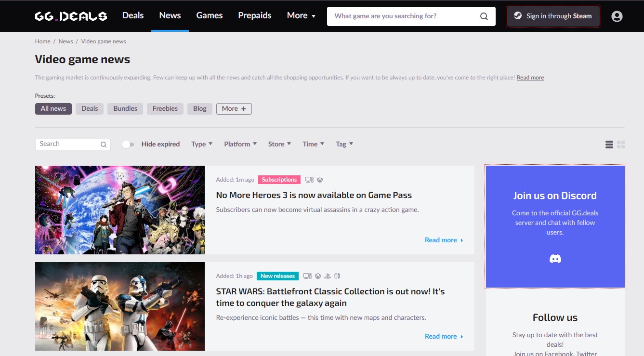Click Xbox icon on No More Heroes article
The width and height of the screenshot is (644, 356).
coord(320,180)
